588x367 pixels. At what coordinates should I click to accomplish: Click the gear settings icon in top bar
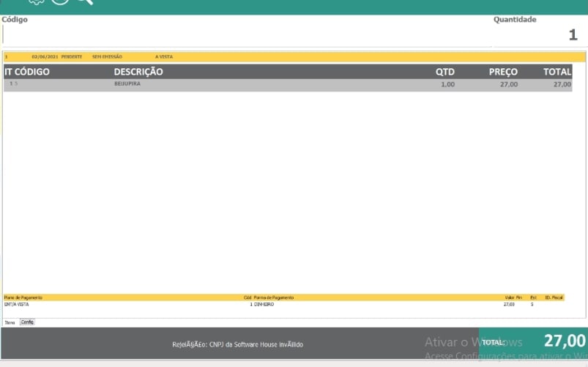37,2
